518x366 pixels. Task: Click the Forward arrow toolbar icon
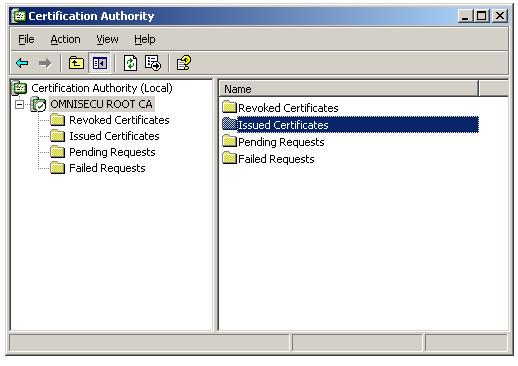pyautogui.click(x=45, y=63)
